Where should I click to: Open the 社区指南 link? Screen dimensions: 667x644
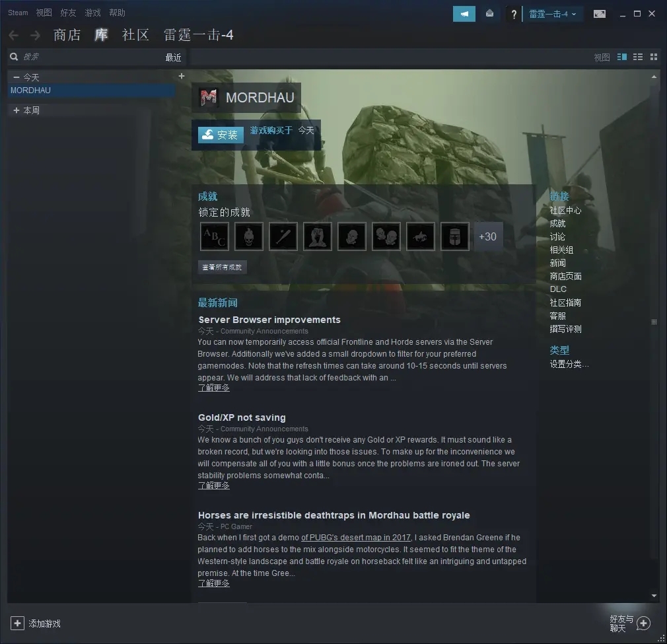(565, 303)
